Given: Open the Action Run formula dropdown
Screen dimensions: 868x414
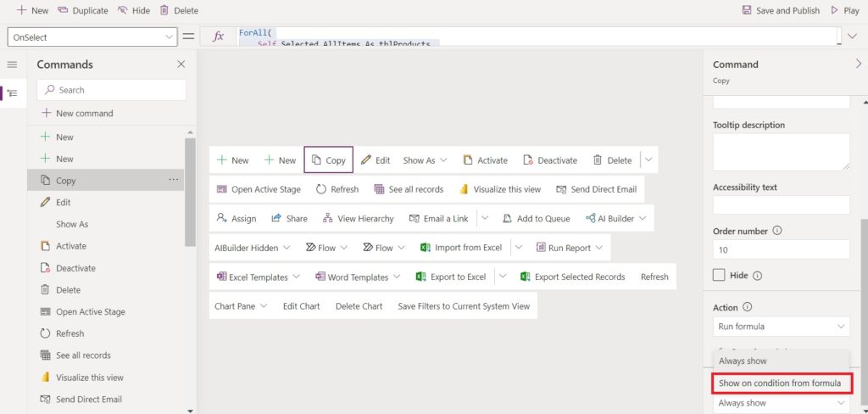Looking at the screenshot, I should (781, 327).
